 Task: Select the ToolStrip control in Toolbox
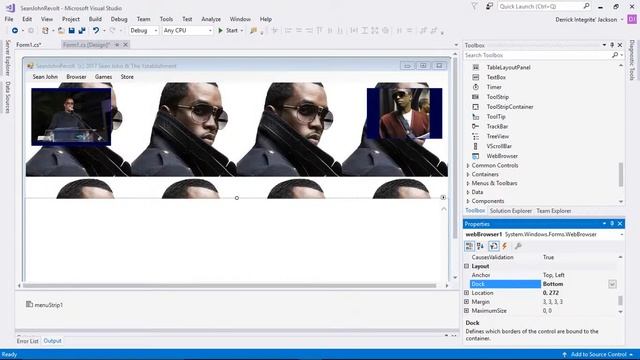(498, 97)
